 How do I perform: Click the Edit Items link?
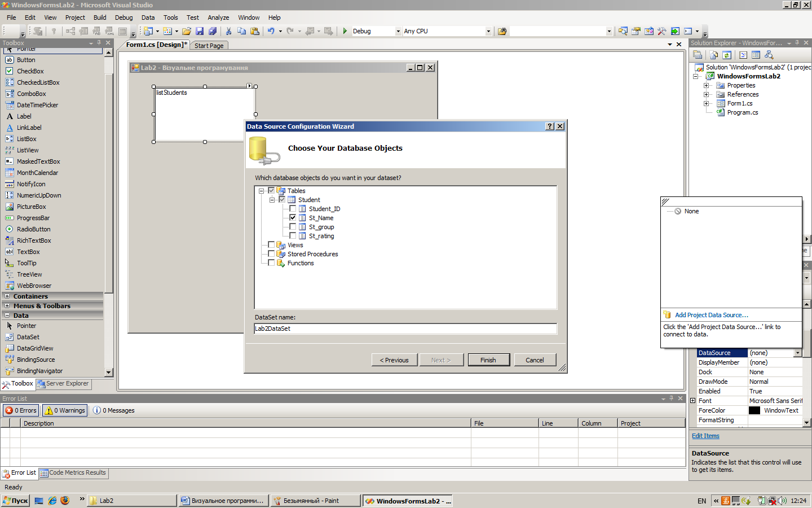[705, 436]
